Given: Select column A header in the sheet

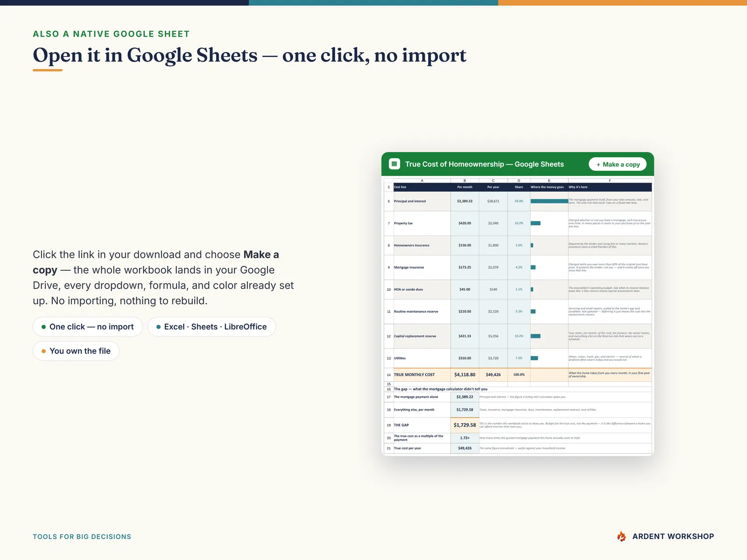Looking at the screenshot, I should pos(422,181).
